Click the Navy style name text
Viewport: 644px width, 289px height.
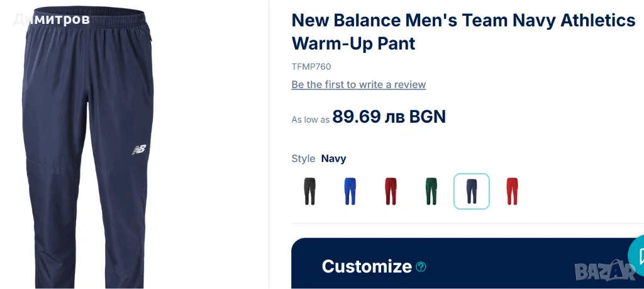(x=333, y=159)
